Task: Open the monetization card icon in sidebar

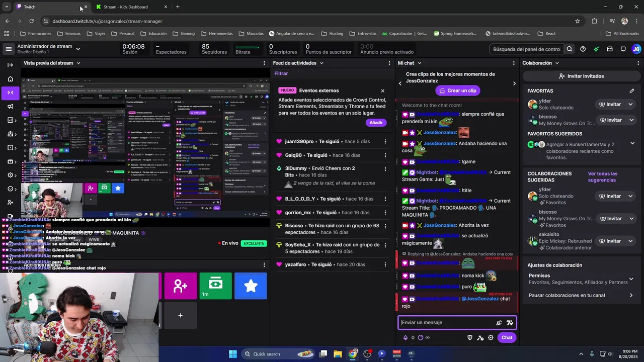Action: [x=10, y=161]
